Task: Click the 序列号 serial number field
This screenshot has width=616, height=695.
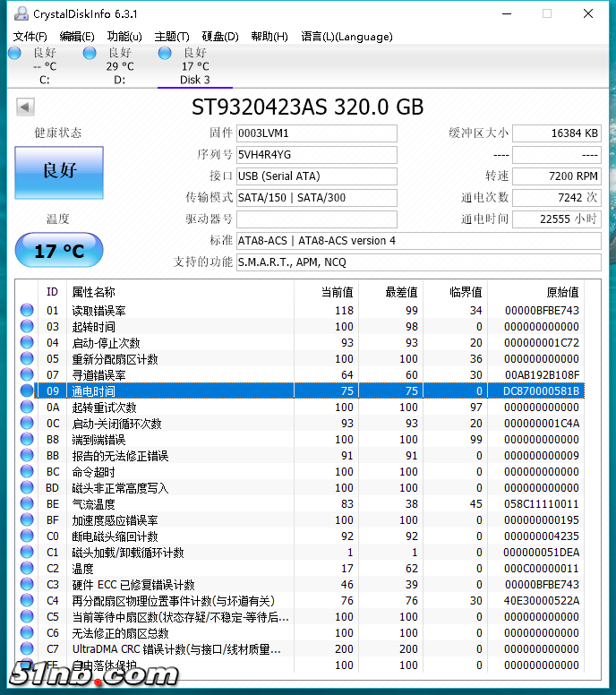Action: tap(316, 155)
